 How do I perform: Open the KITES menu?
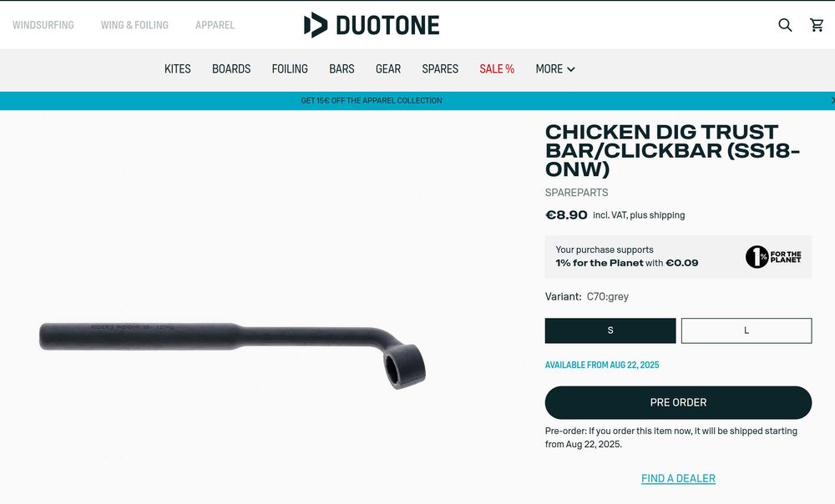tap(177, 69)
